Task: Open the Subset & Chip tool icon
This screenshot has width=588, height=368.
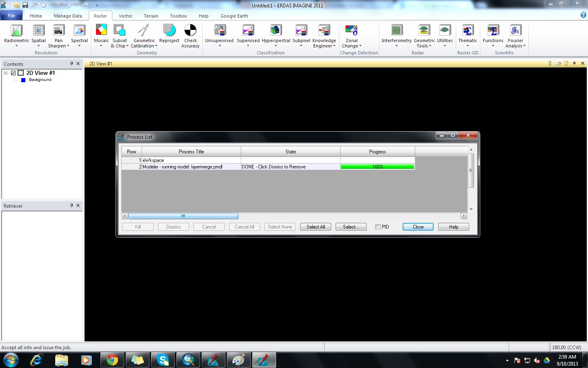Action: 120,31
